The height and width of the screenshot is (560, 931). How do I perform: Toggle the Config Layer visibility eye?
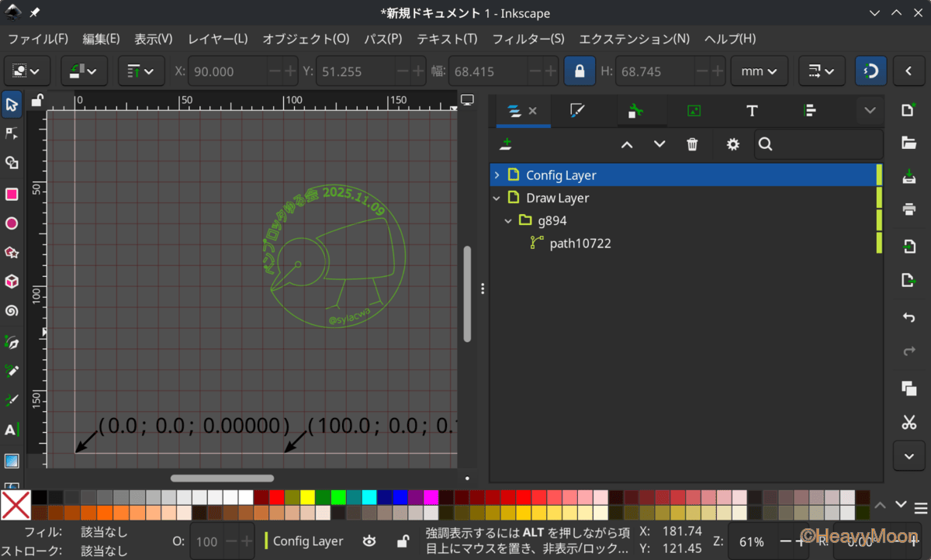tap(370, 541)
